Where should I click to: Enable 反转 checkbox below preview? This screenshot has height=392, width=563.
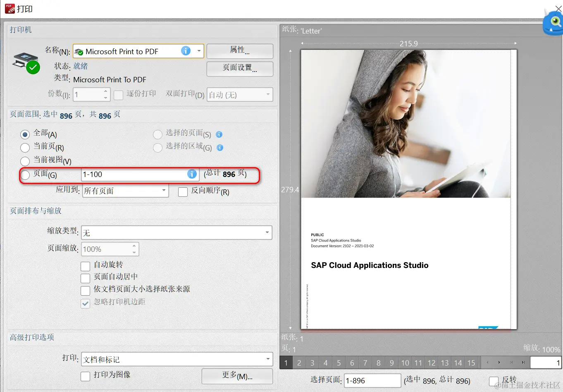[x=494, y=381]
